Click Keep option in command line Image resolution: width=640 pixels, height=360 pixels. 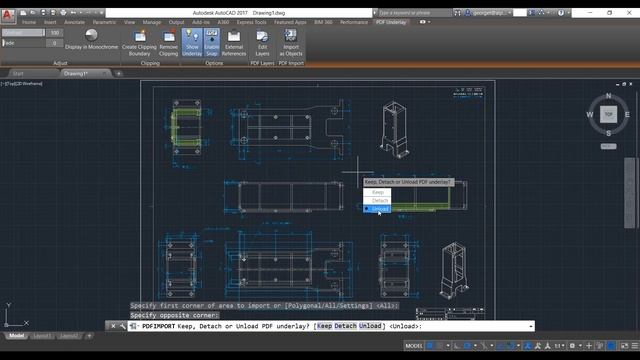click(x=324, y=326)
